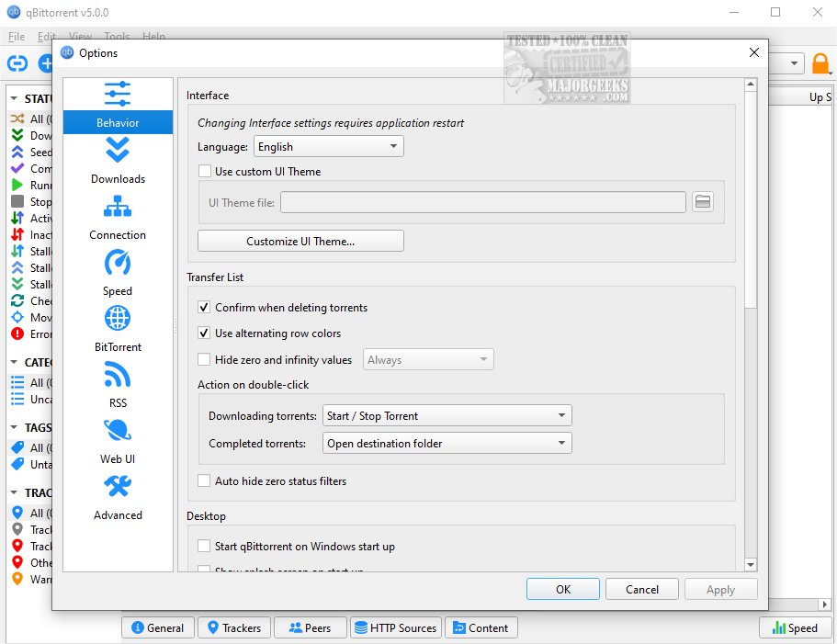Click the add torrent link toolbar icon

17,63
